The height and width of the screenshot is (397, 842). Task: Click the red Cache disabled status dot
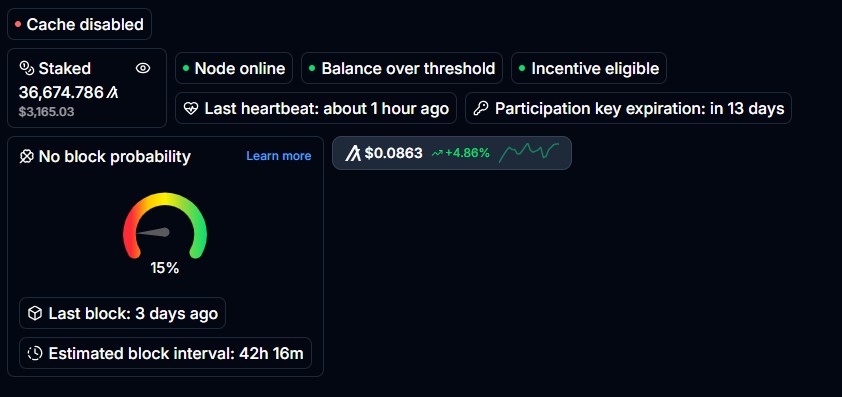pyautogui.click(x=18, y=24)
